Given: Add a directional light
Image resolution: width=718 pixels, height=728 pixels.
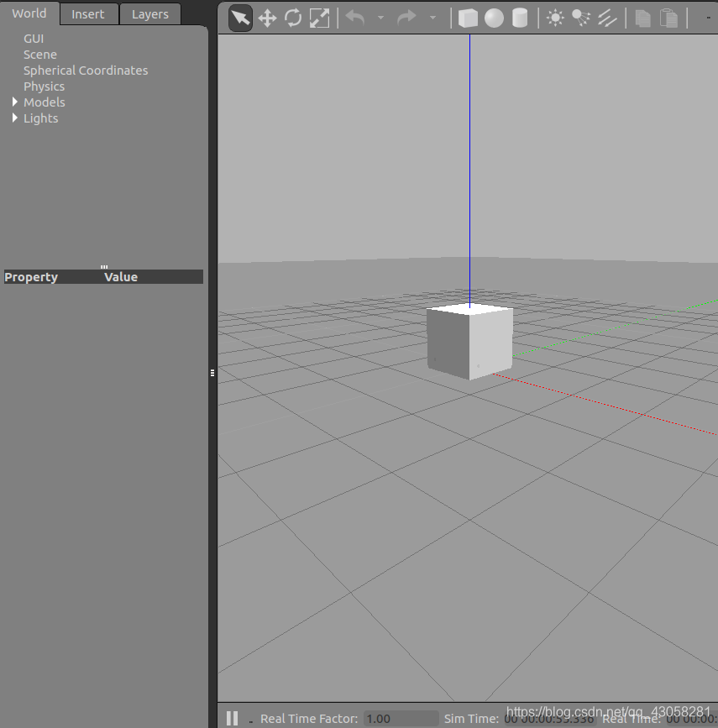Looking at the screenshot, I should pyautogui.click(x=607, y=18).
